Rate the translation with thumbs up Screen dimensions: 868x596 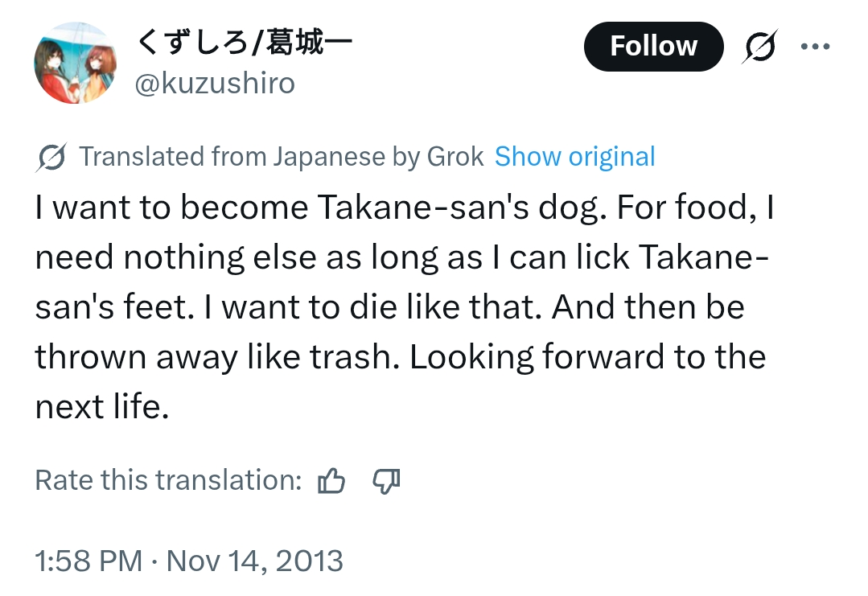tap(331, 480)
